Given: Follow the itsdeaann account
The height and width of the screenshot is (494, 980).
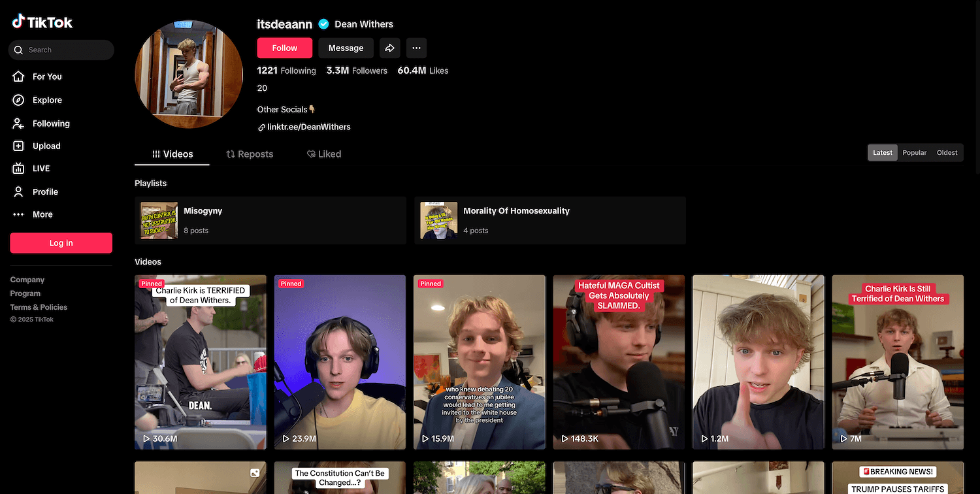Looking at the screenshot, I should [284, 48].
